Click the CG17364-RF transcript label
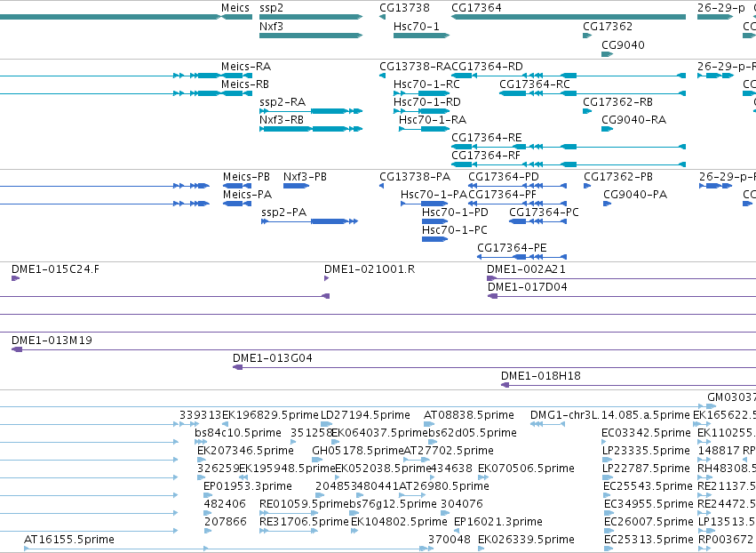The width and height of the screenshot is (756, 553). pyautogui.click(x=486, y=156)
